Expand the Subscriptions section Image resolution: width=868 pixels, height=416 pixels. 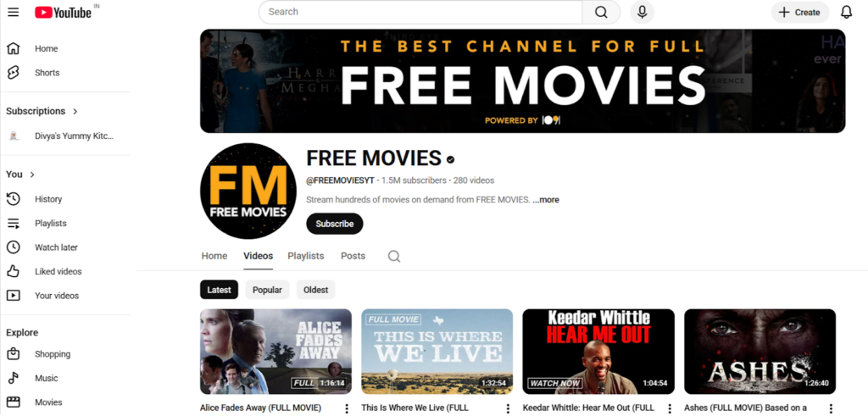pyautogui.click(x=42, y=111)
